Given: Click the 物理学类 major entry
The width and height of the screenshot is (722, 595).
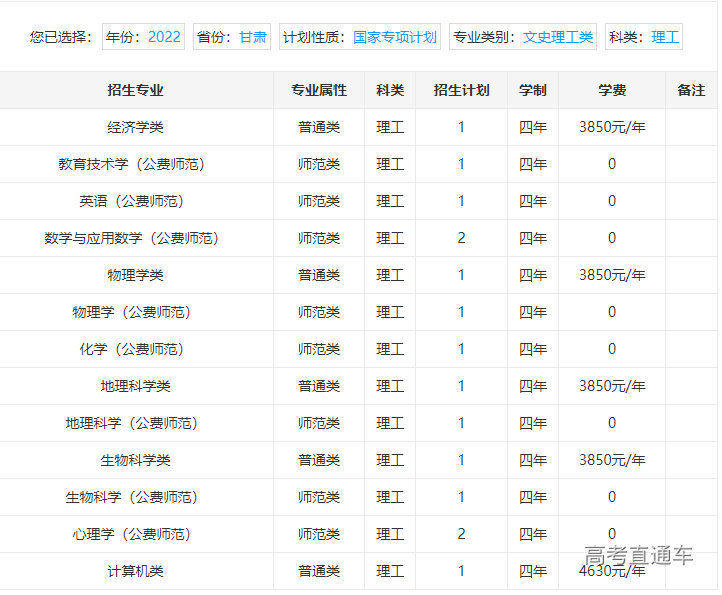Looking at the screenshot, I should tap(136, 275).
